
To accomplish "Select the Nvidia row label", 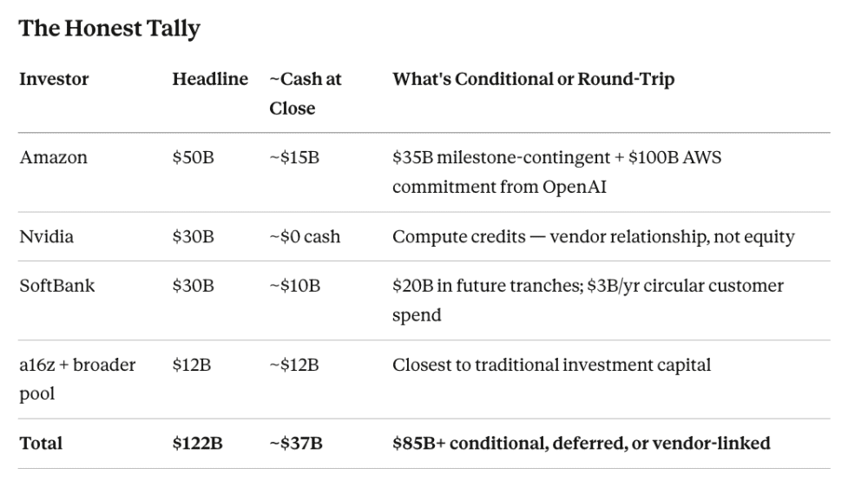I will click(x=47, y=237).
